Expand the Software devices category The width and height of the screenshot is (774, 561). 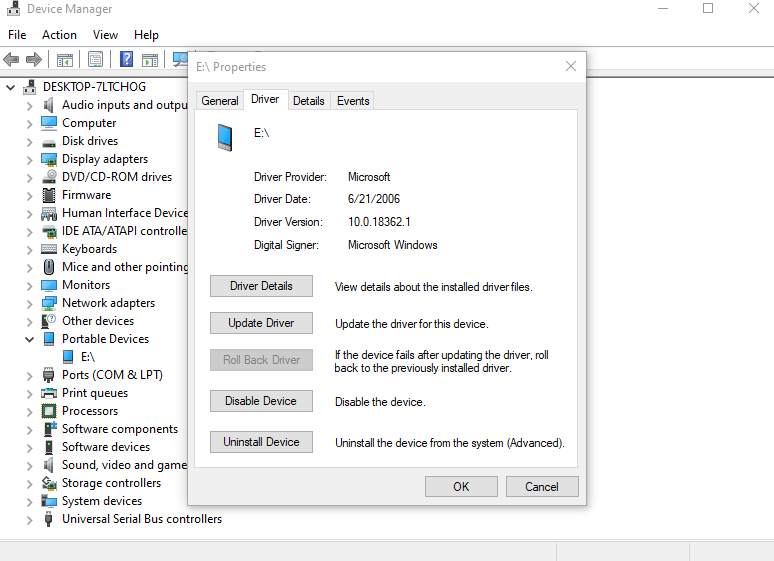point(30,447)
